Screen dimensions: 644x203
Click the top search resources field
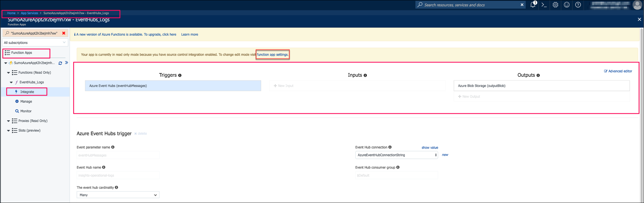coord(470,5)
